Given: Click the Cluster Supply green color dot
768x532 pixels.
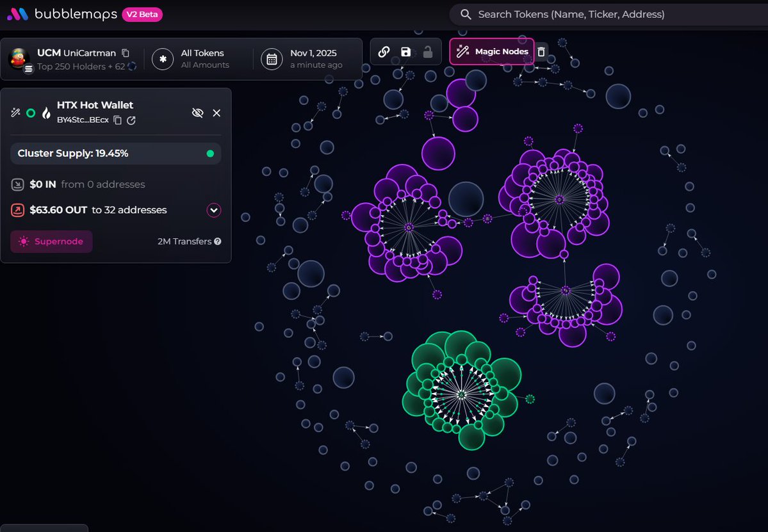Looking at the screenshot, I should click(x=210, y=154).
